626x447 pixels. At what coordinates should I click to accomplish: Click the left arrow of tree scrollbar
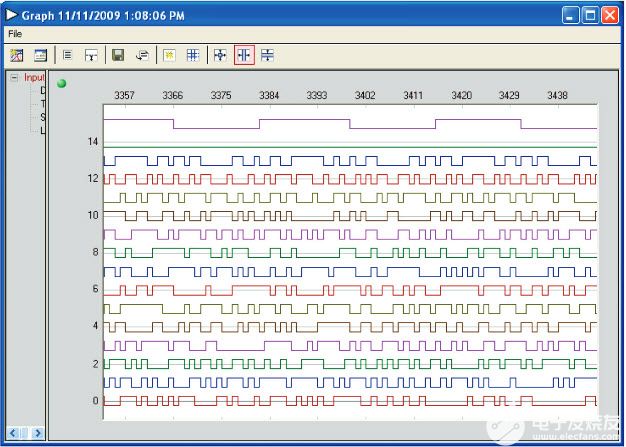click(13, 433)
